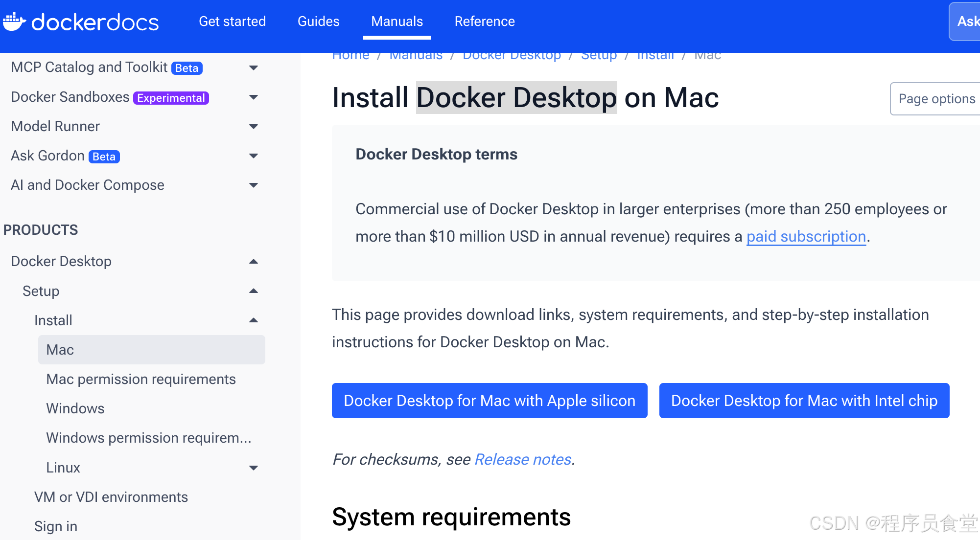Expand the Ask Gordon section arrow

click(253, 156)
